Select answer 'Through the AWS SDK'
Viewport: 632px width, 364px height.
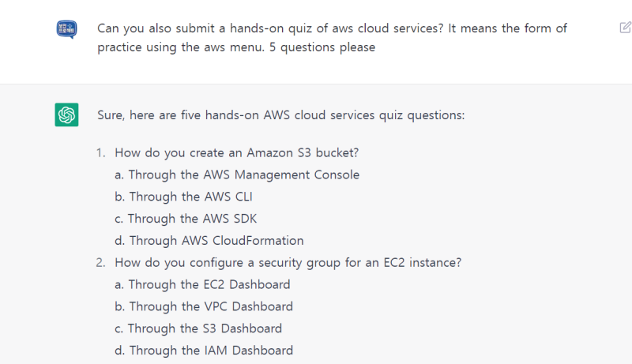192,219
